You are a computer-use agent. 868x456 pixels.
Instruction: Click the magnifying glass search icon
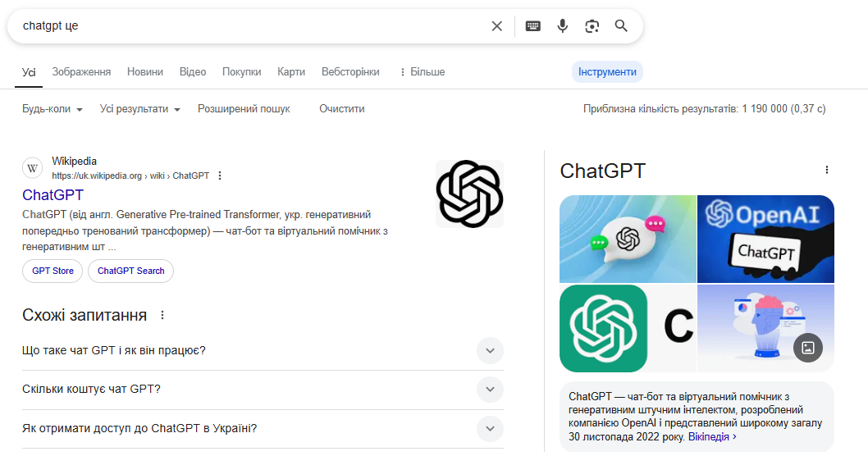(621, 26)
